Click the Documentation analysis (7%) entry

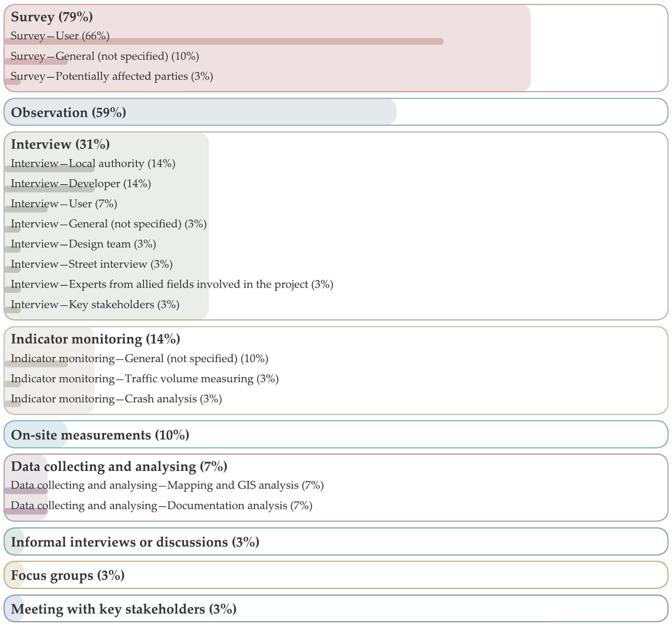(x=162, y=506)
